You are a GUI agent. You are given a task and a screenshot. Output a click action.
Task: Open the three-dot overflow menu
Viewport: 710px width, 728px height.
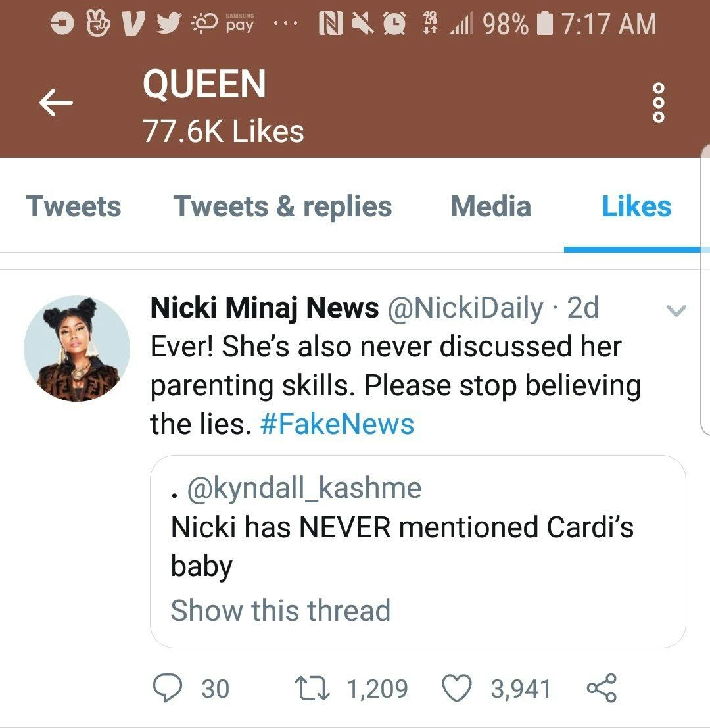coord(659,104)
